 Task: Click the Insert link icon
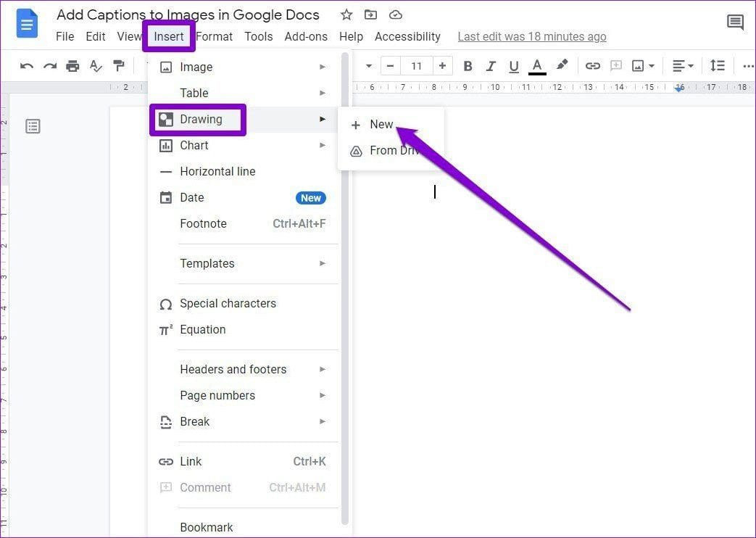point(592,65)
